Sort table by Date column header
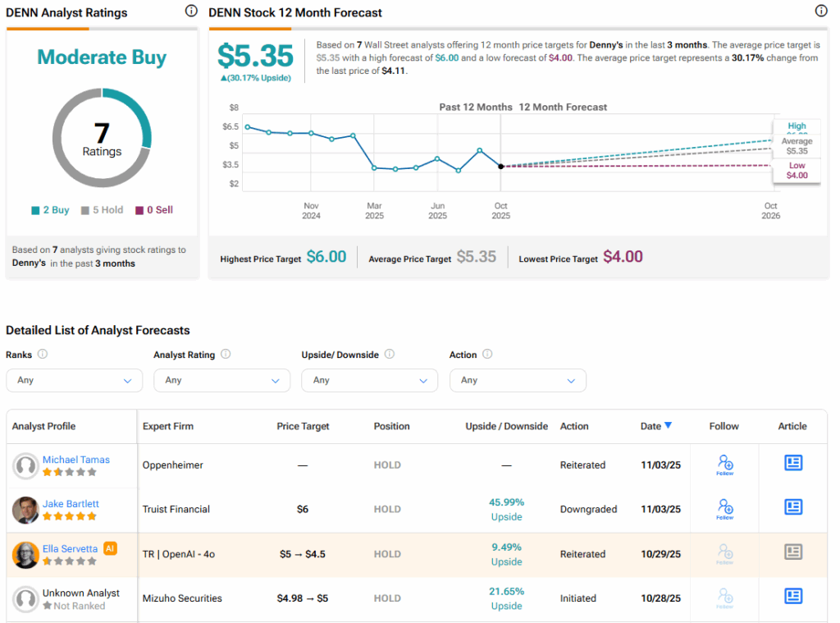 [x=655, y=426]
